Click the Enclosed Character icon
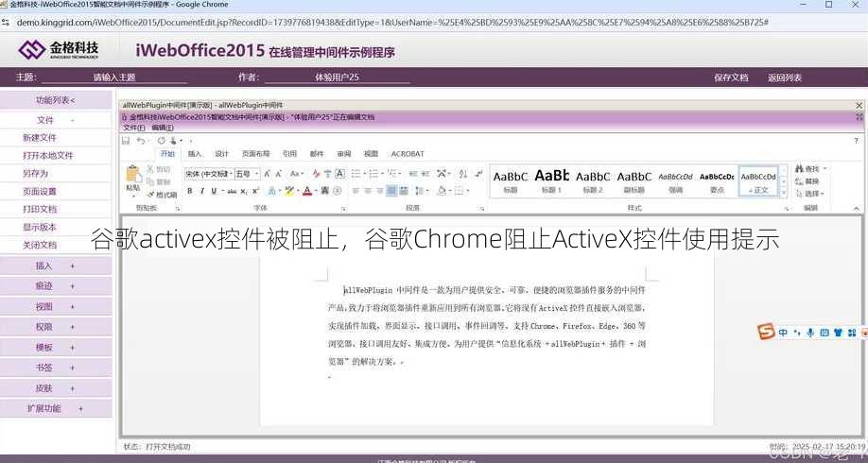The height and width of the screenshot is (463, 868). pyautogui.click(x=337, y=191)
